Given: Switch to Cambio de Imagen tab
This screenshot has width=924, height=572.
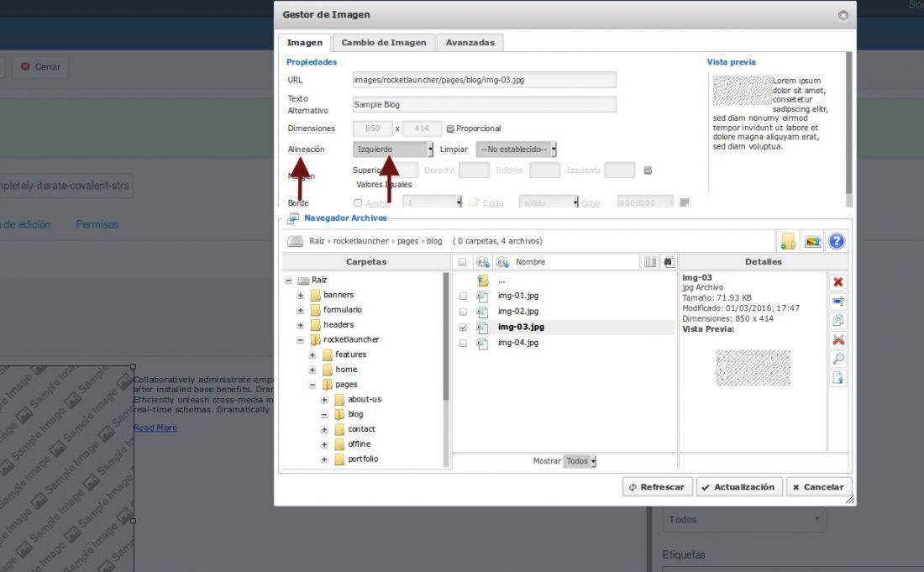Looking at the screenshot, I should [x=384, y=42].
